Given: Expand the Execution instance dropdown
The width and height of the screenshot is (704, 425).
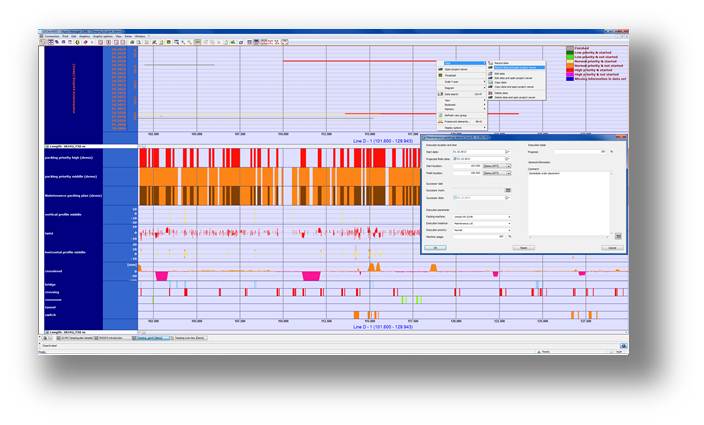Looking at the screenshot, I should pos(508,223).
